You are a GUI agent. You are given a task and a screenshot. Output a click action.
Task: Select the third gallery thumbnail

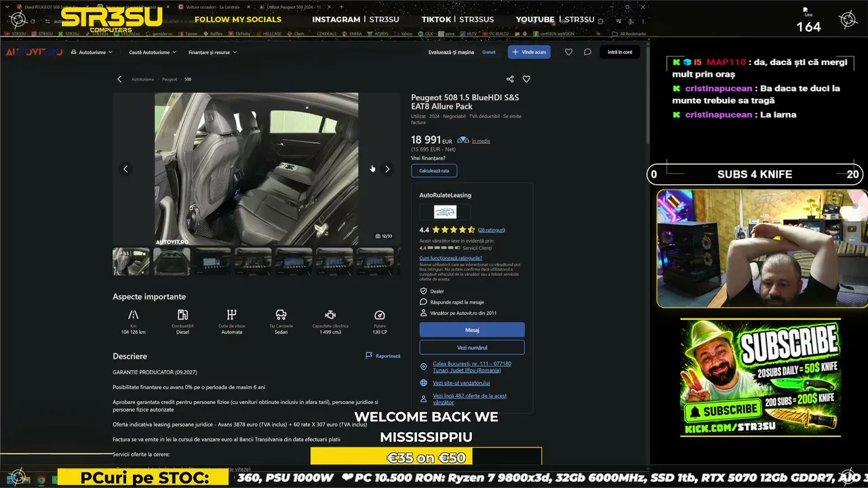[x=212, y=262]
